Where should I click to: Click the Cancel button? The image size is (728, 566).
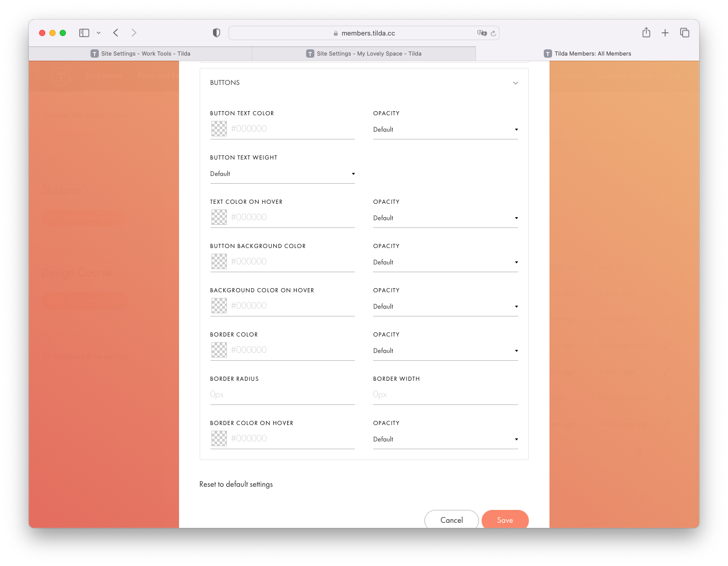click(451, 520)
